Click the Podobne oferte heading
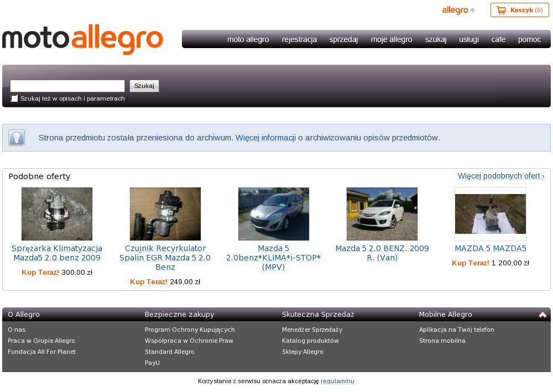Viewport: 553px width, 392px height. click(39, 176)
